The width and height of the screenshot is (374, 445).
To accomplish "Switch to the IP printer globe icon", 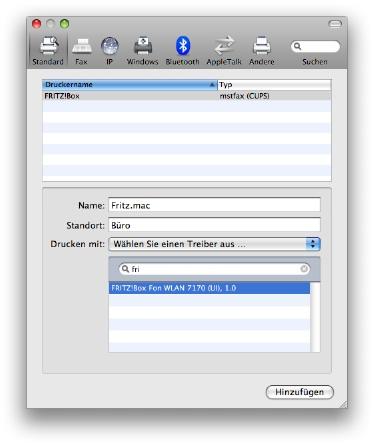I will click(x=109, y=50).
